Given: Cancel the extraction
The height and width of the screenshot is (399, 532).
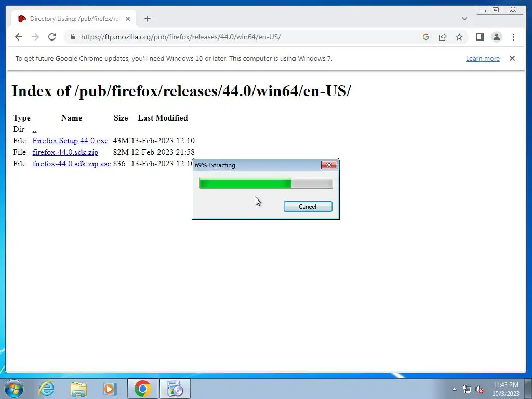Looking at the screenshot, I should [308, 207].
